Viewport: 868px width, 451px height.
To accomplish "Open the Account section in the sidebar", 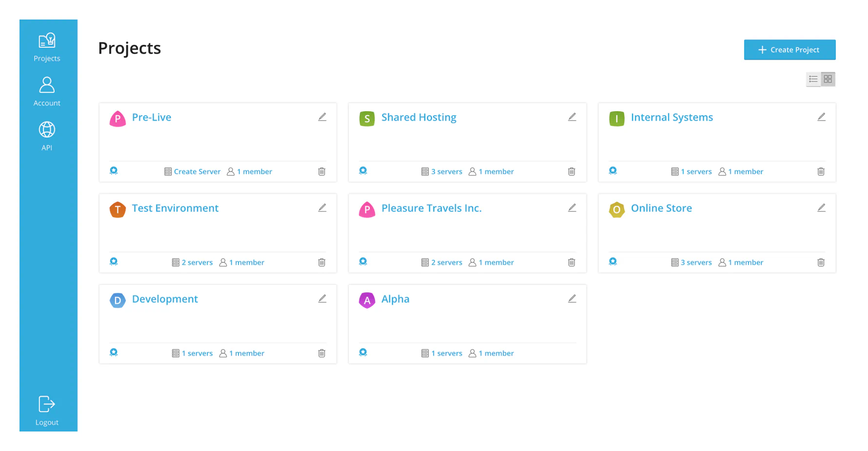I will click(x=46, y=90).
